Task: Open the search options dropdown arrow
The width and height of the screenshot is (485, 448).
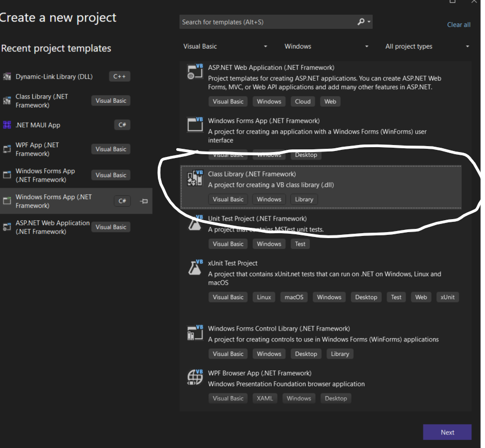Action: 369,22
